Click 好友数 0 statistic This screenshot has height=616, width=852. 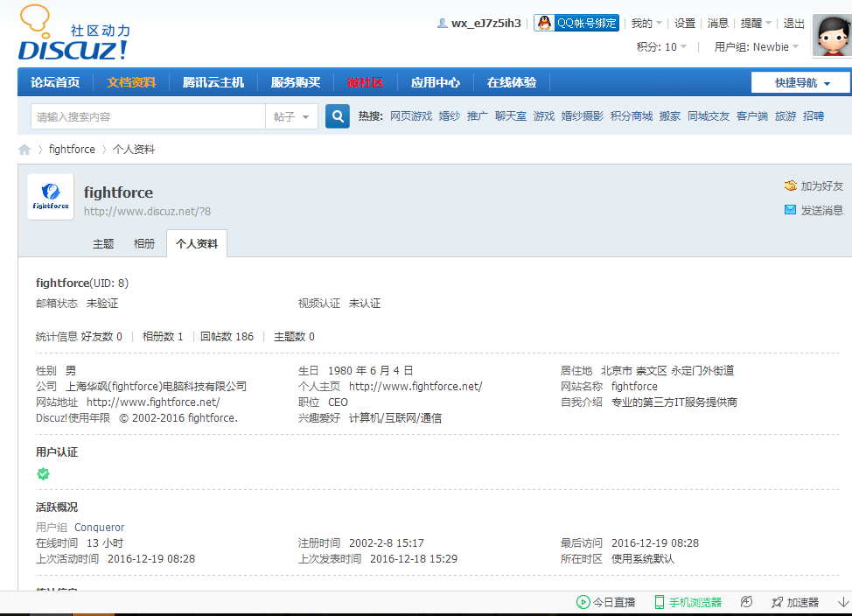101,337
